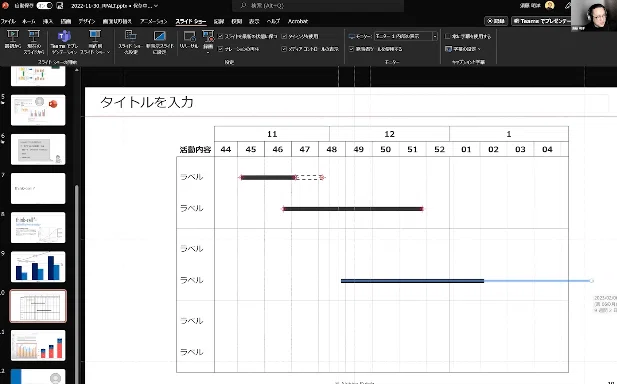Click the 記録 record button at top right
This screenshot has height=384, width=617.
(x=496, y=21)
